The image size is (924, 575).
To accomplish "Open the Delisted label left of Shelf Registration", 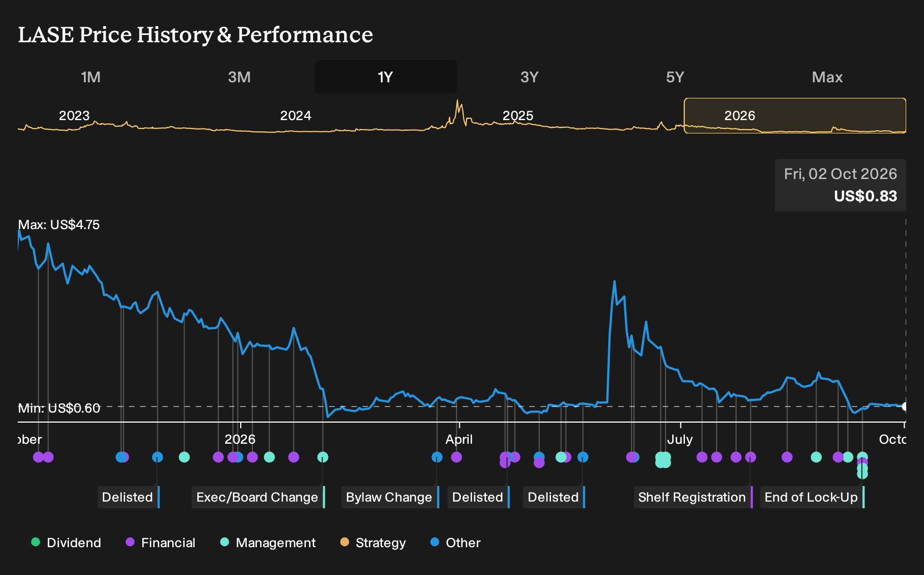I will coord(554,497).
